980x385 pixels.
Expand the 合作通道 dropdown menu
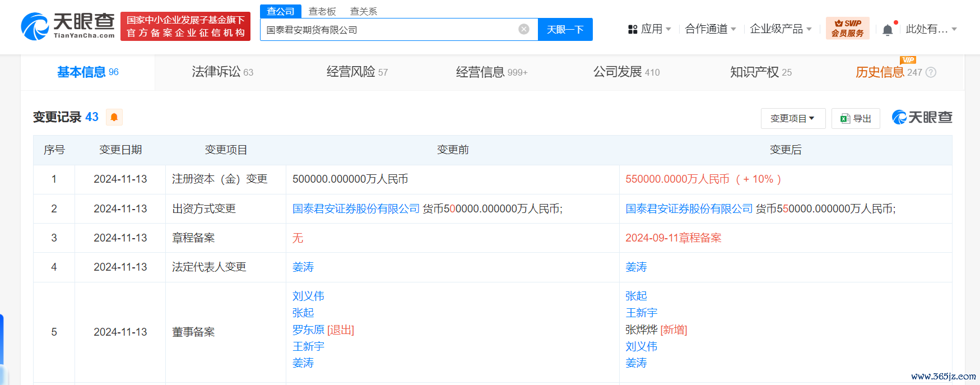pyautogui.click(x=710, y=29)
